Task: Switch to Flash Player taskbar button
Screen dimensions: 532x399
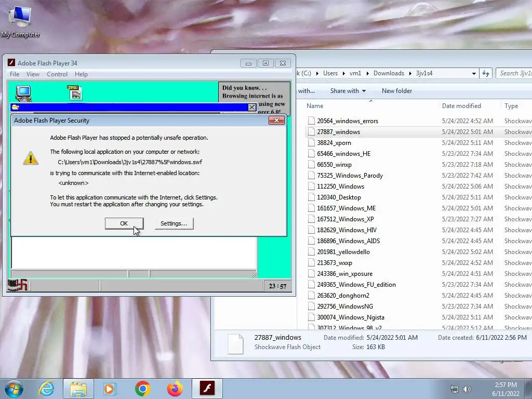Action: click(207, 389)
